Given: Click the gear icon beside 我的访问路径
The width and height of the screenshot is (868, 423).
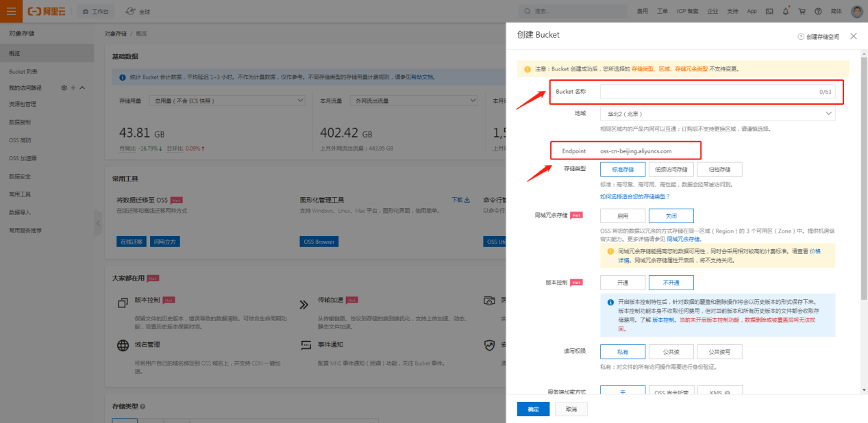Looking at the screenshot, I should [x=64, y=88].
